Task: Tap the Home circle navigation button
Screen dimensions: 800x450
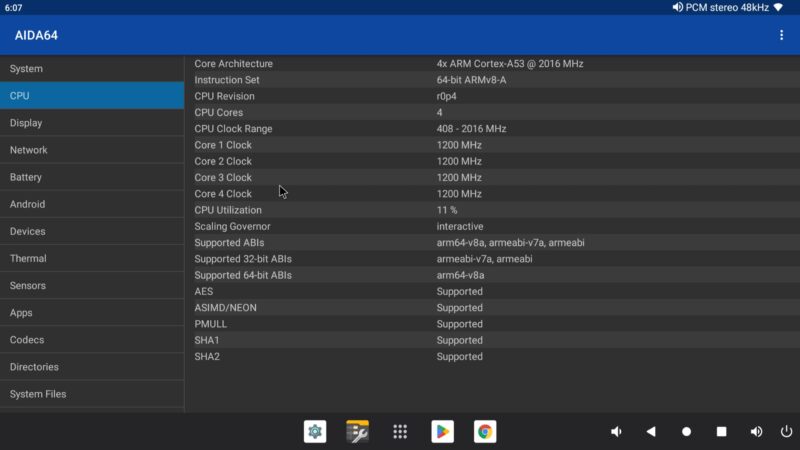Action: 686,432
